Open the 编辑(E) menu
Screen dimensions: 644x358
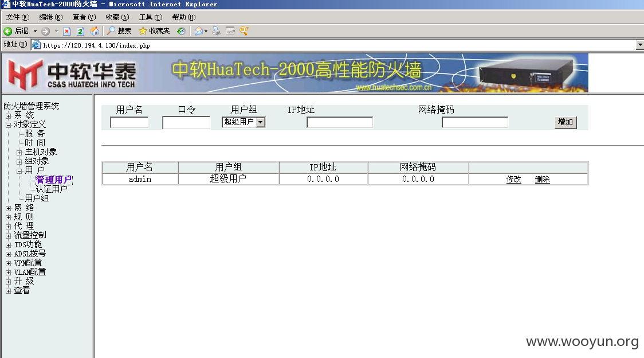(51, 17)
